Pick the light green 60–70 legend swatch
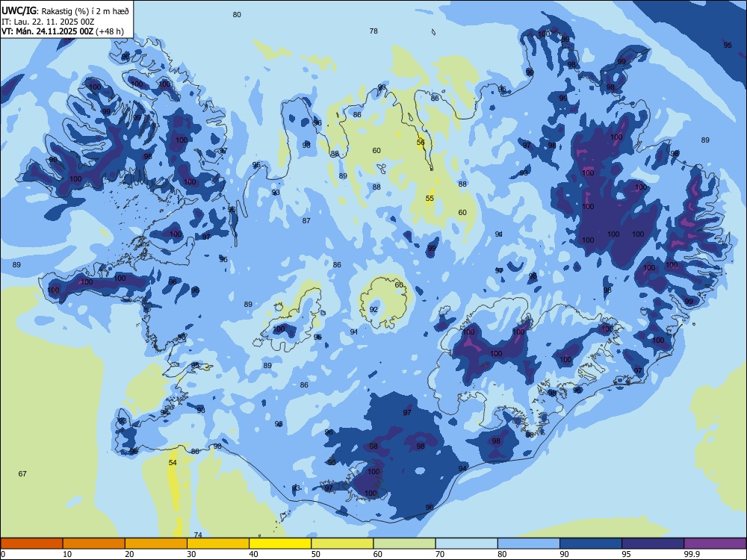Image resolution: width=747 pixels, height=560 pixels. tap(404, 544)
